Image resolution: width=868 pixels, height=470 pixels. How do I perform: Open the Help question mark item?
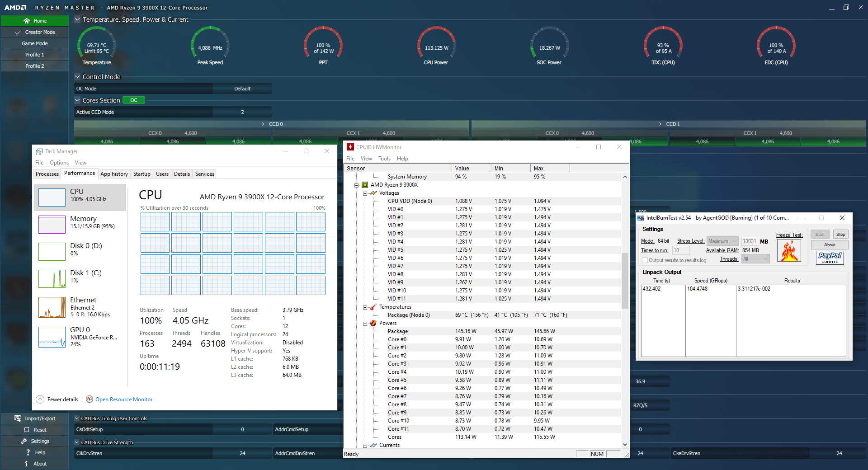coord(28,452)
